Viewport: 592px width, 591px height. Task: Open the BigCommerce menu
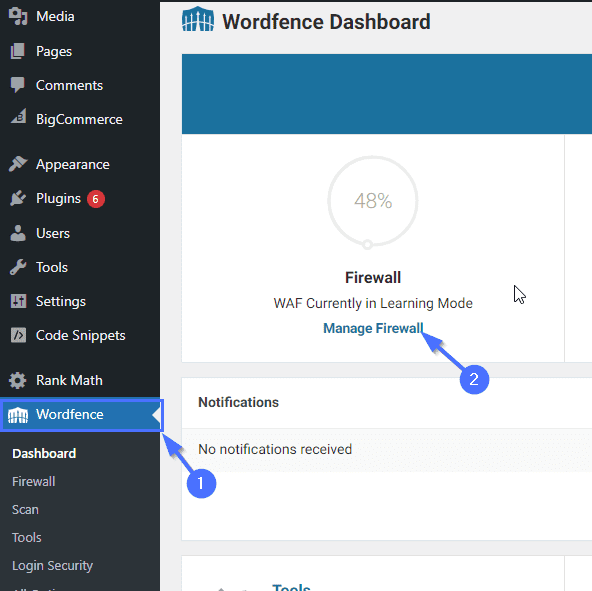click(80, 119)
